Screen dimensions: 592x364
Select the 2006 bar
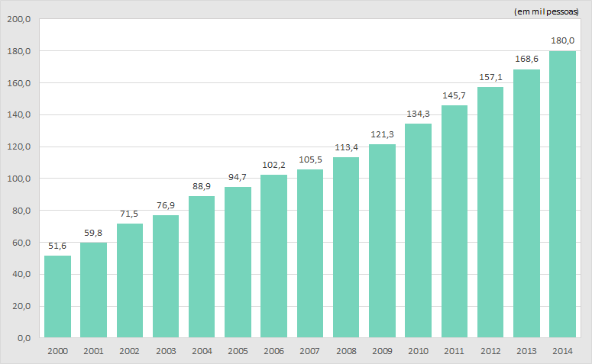tap(273, 256)
